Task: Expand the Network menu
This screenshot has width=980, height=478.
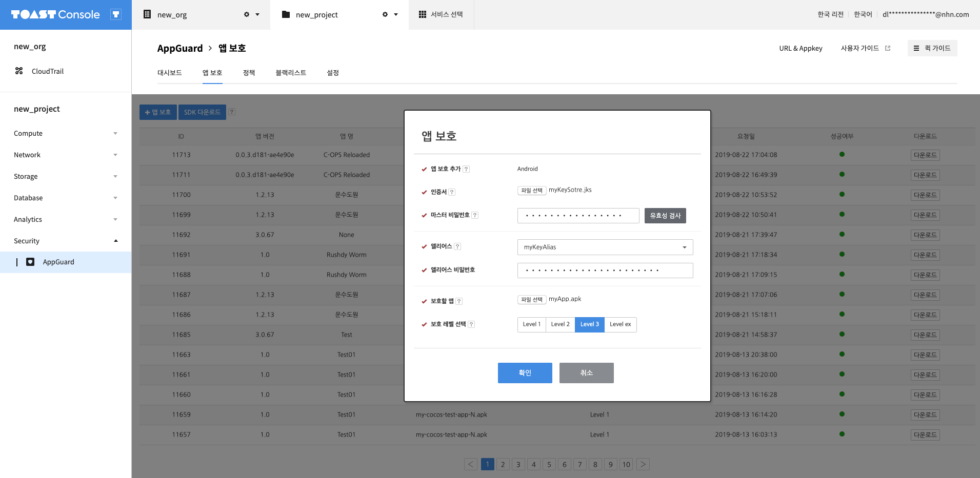Action: pos(115,155)
